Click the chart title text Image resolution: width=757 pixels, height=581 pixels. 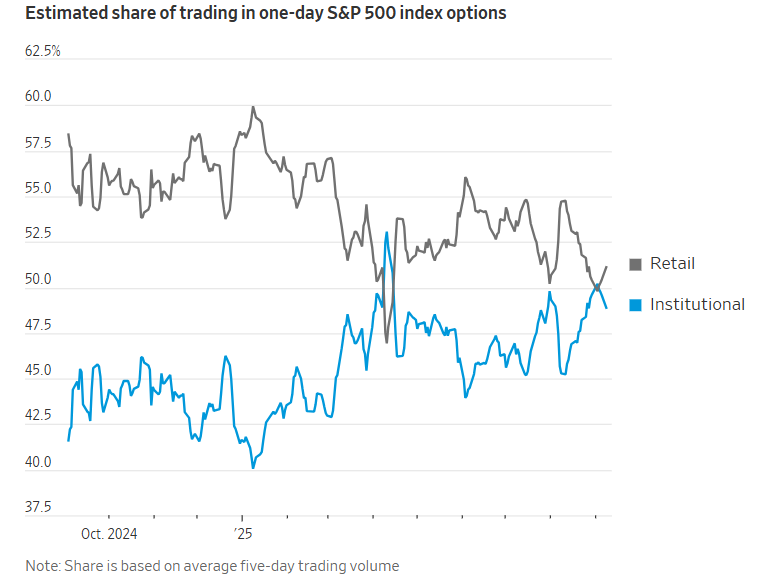[266, 13]
